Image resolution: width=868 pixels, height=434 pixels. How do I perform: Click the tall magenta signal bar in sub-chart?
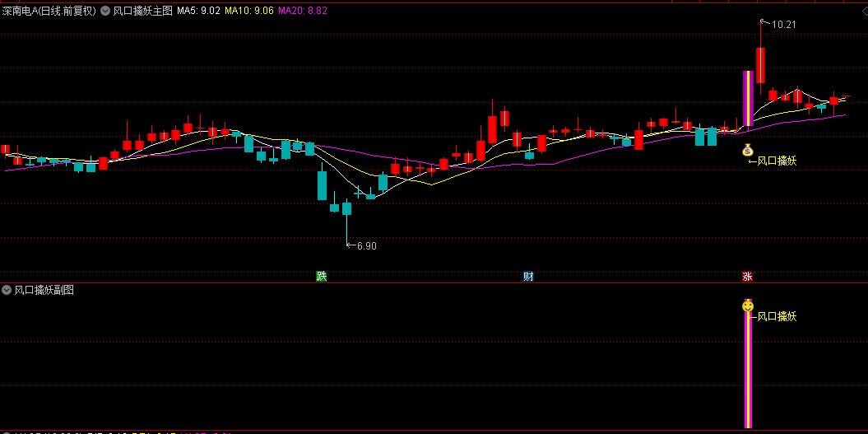748,371
